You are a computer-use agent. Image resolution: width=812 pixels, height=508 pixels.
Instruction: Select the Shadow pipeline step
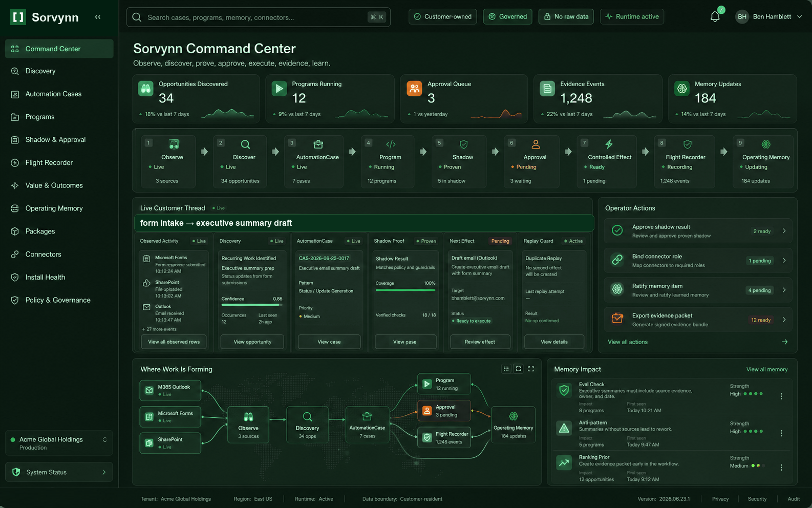pyautogui.click(x=459, y=161)
